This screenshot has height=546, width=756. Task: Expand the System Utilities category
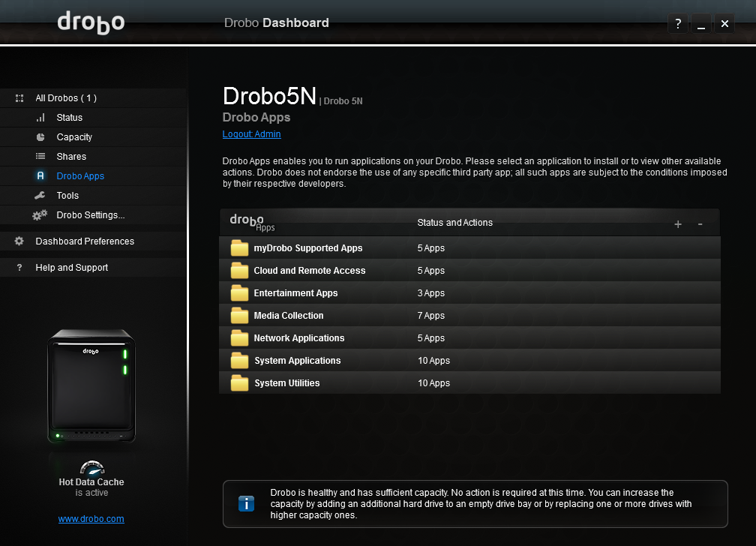point(469,383)
